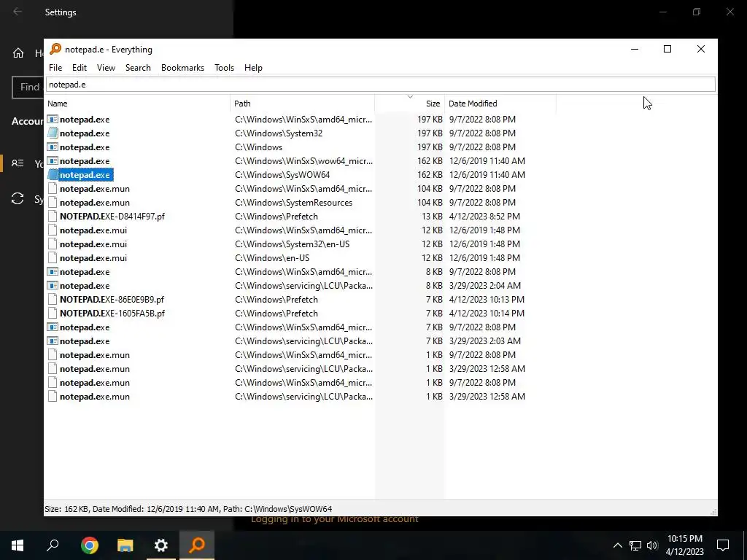This screenshot has width=747, height=560.
Task: Click file icon of NOTEPAD.EXE-86E0E9B9.pf
Action: [53, 300]
